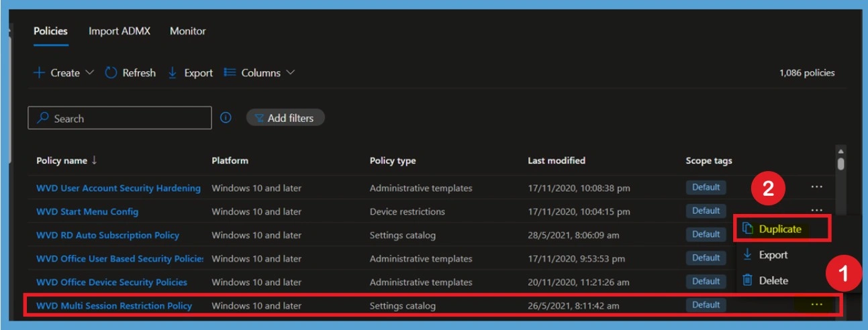Click the Export toolbar button
Image resolution: width=868 pixels, height=330 pixels.
[x=190, y=72]
